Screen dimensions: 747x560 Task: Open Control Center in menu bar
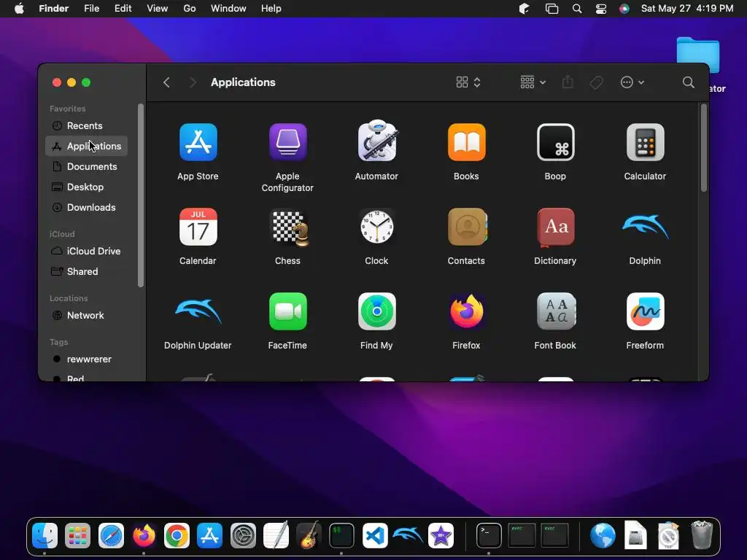tap(601, 9)
